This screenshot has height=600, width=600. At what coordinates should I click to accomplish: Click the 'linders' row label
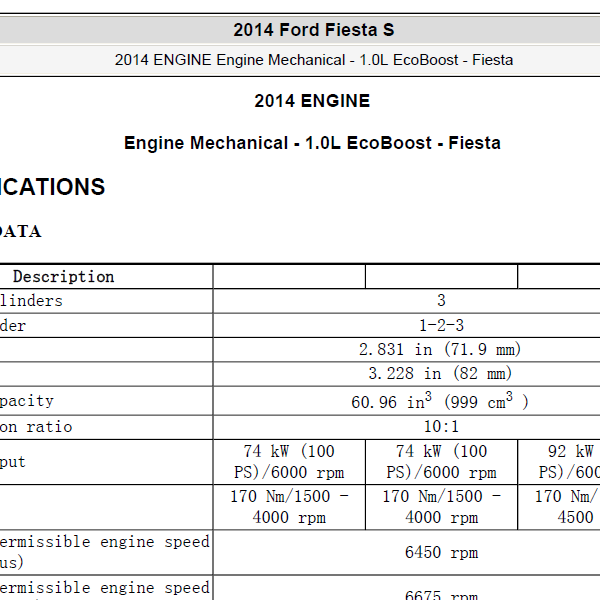(31, 301)
